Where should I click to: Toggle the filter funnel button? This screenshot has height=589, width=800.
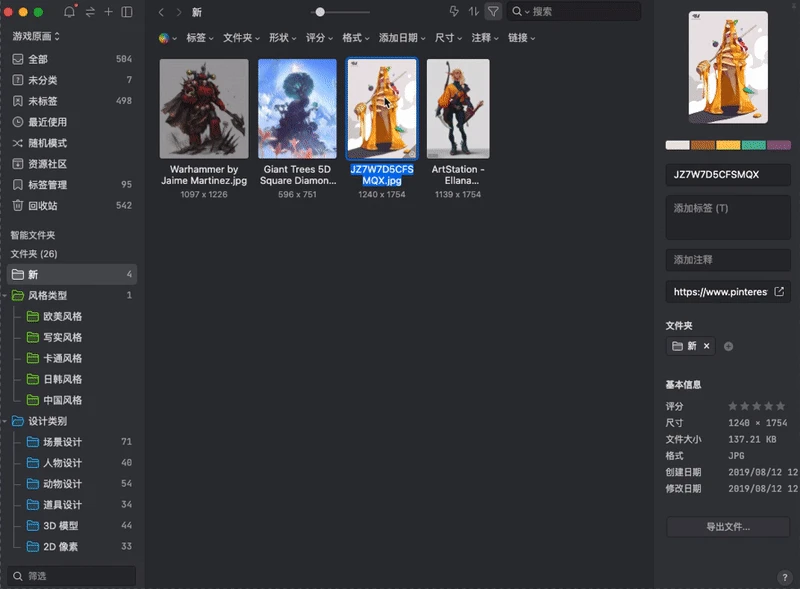[493, 11]
